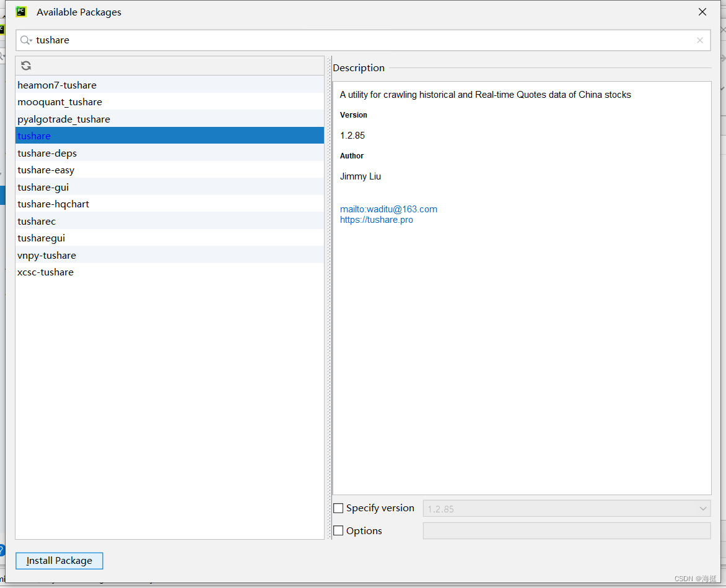The width and height of the screenshot is (726, 588).
Task: Click the Options text input field
Action: (x=567, y=530)
